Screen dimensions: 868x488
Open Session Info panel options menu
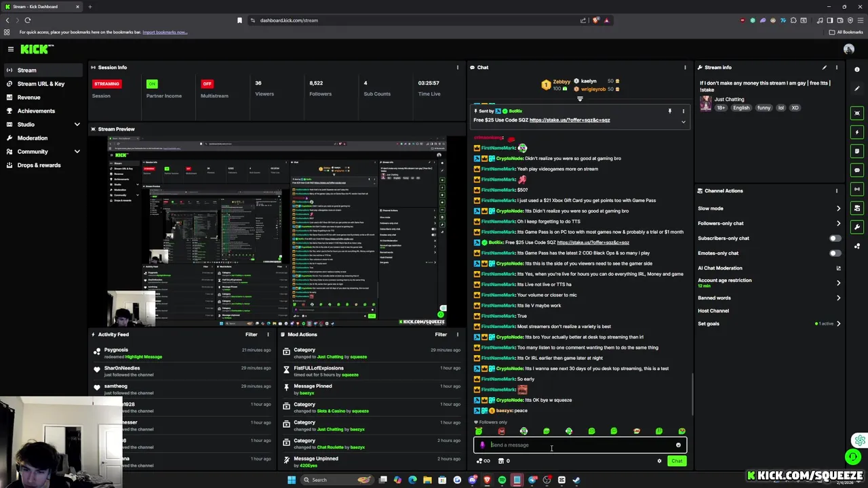coord(458,67)
